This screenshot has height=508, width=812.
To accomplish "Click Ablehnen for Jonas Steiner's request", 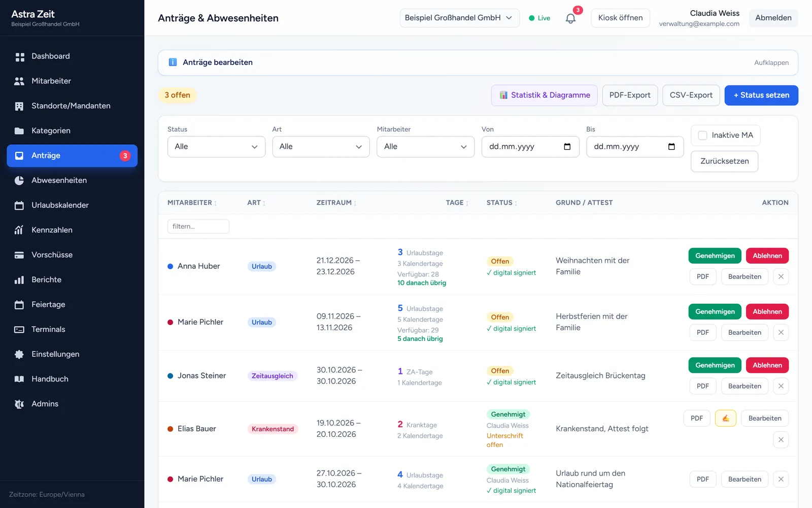I will click(767, 365).
